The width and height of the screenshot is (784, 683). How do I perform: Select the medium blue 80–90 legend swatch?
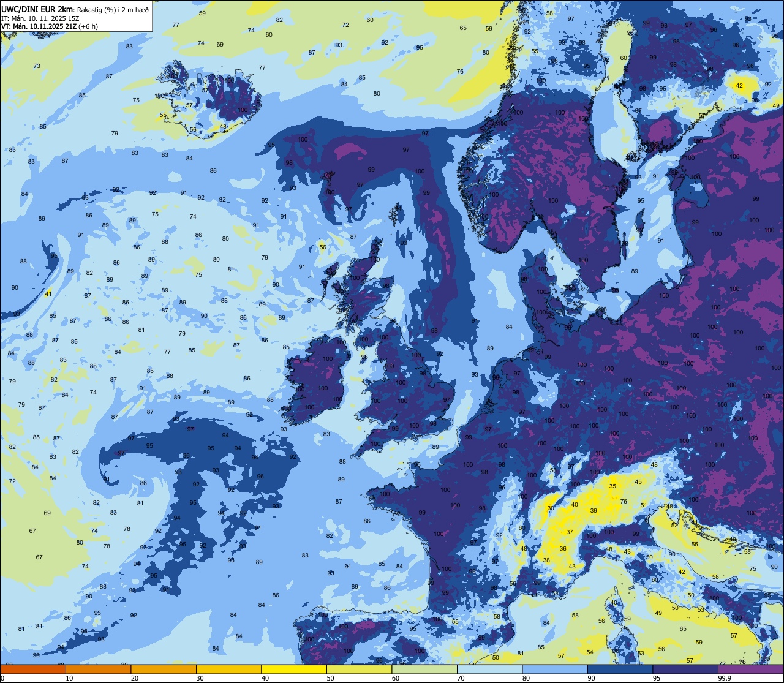[x=555, y=669]
